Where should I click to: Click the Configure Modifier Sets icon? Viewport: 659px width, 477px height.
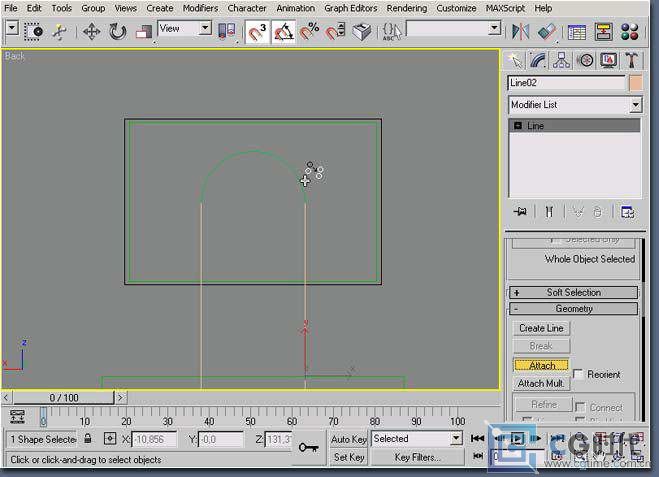pos(627,212)
